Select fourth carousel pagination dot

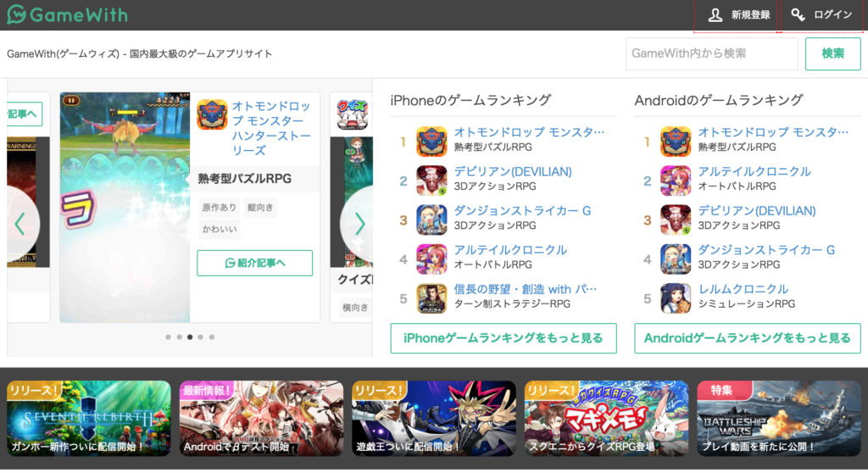pos(200,337)
